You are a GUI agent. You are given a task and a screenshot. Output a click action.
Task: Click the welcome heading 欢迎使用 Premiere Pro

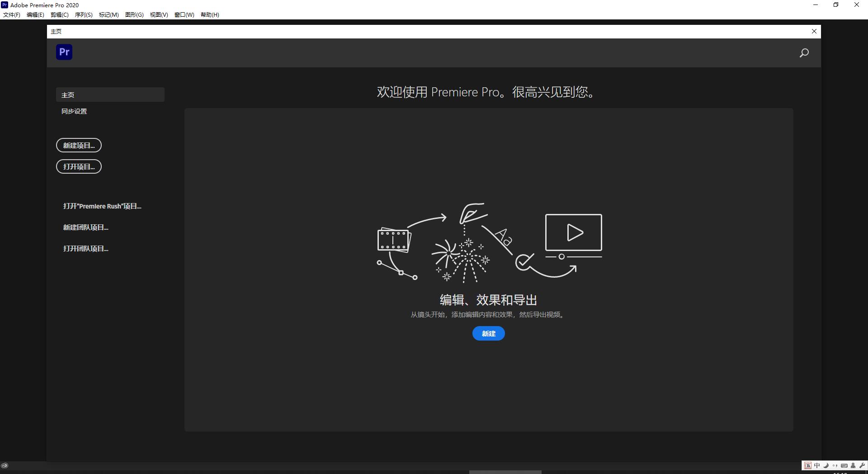pos(486,92)
